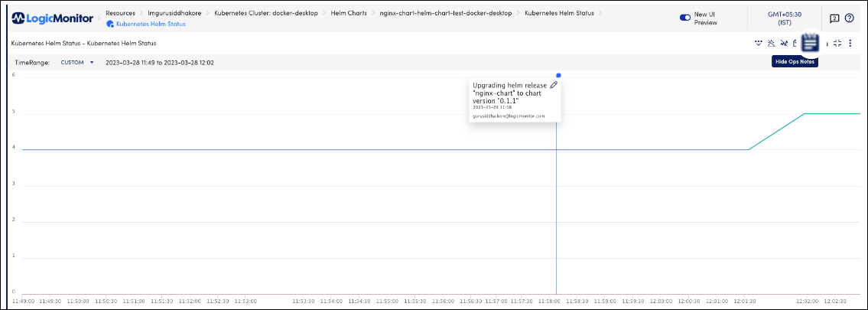
Task: Click the alert-off graph toolbar icon
Action: (x=771, y=43)
